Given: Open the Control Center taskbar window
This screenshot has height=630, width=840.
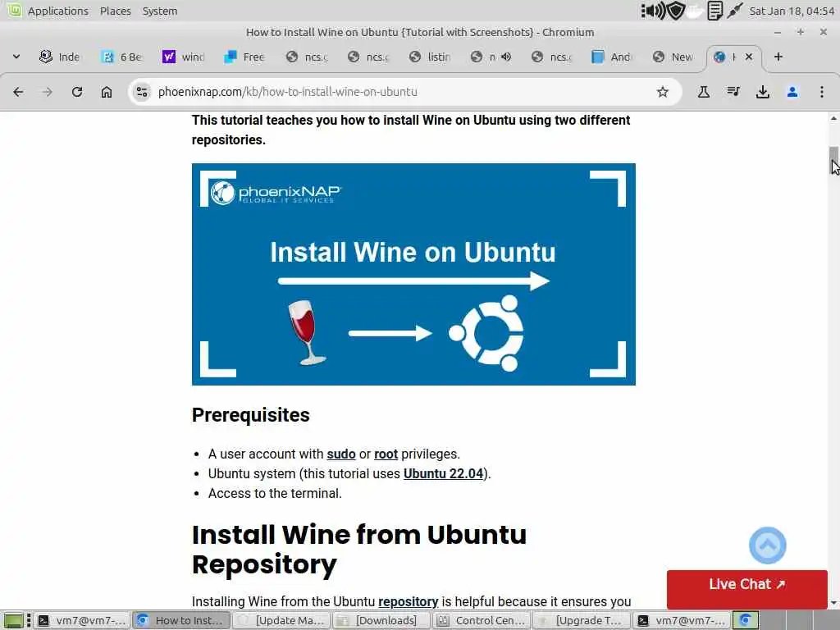Looking at the screenshot, I should pyautogui.click(x=482, y=620).
